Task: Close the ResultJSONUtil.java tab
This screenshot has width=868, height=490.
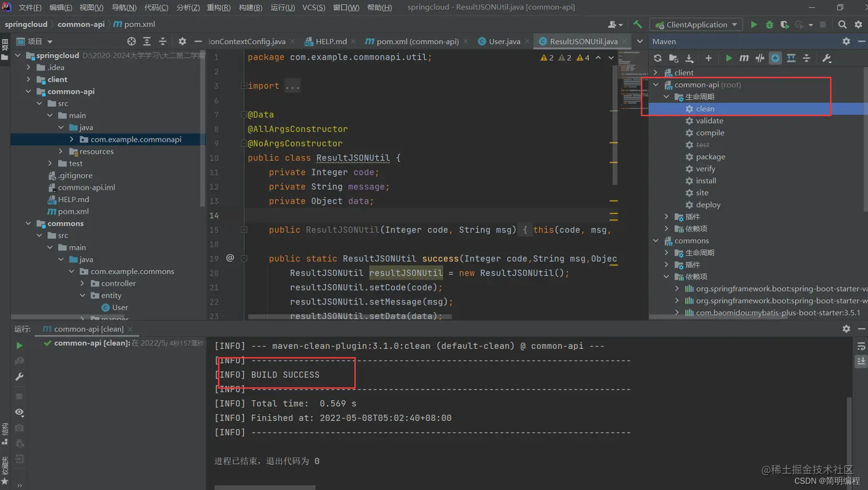Action: pyautogui.click(x=625, y=41)
